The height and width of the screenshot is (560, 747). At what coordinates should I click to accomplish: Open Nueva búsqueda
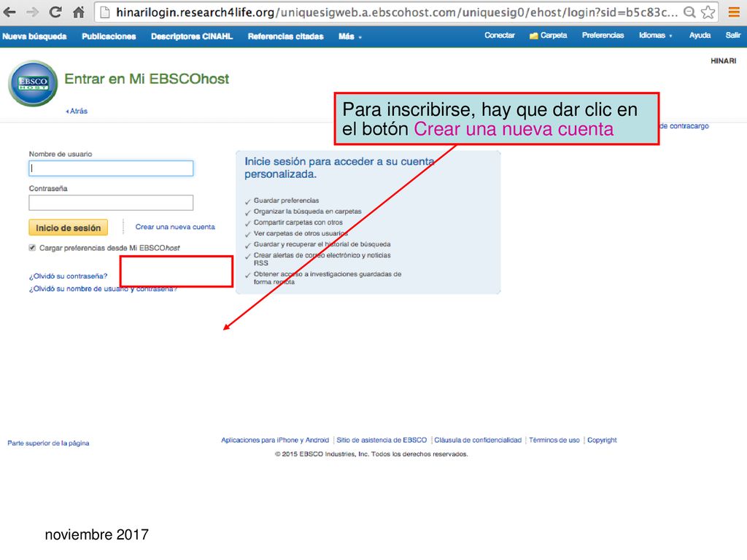point(34,36)
